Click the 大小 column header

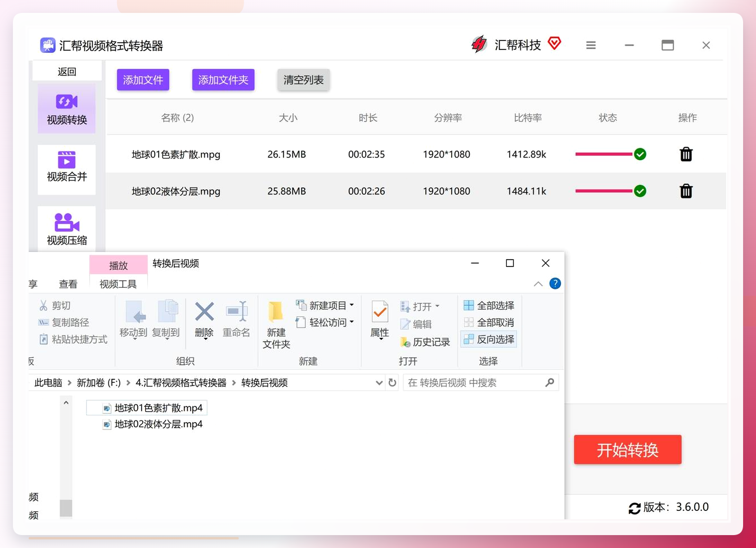[288, 117]
